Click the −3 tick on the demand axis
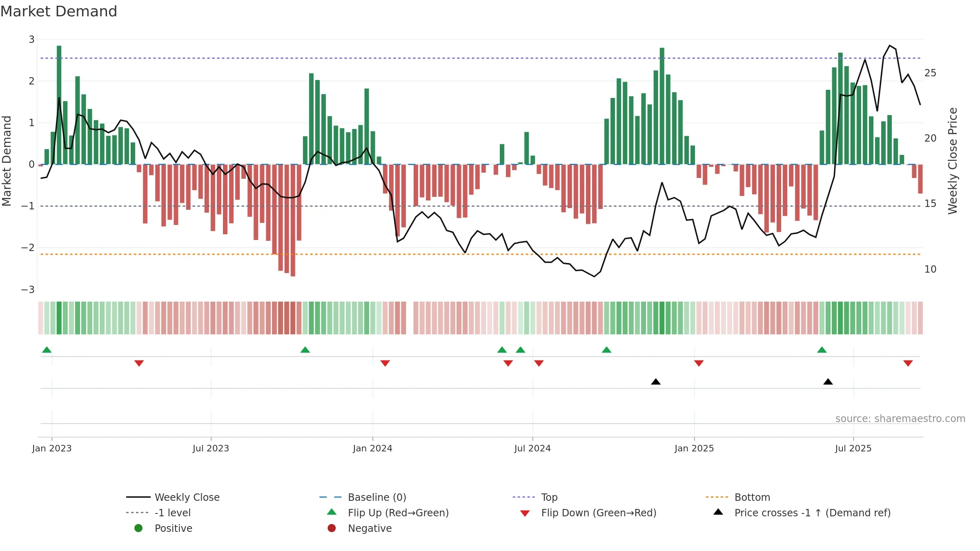 pyautogui.click(x=28, y=290)
